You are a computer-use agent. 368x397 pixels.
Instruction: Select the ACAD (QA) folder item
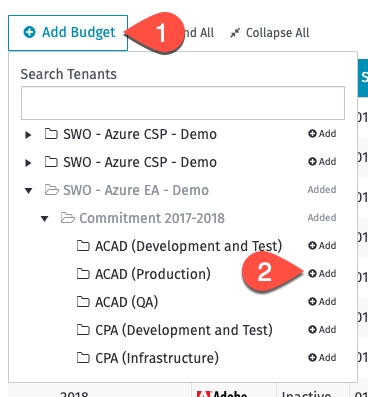tap(127, 302)
